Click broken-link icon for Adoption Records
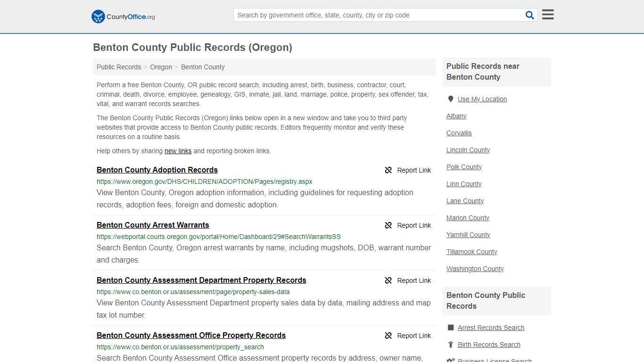Viewport: 644px width, 362px height. point(388,170)
